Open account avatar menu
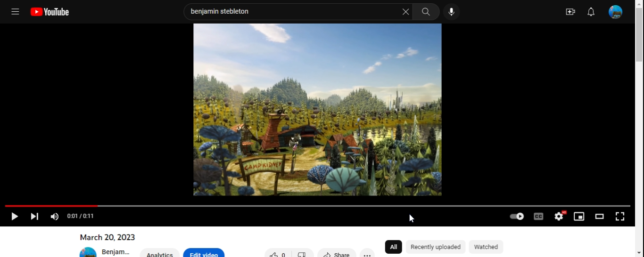644x257 pixels. pos(615,12)
